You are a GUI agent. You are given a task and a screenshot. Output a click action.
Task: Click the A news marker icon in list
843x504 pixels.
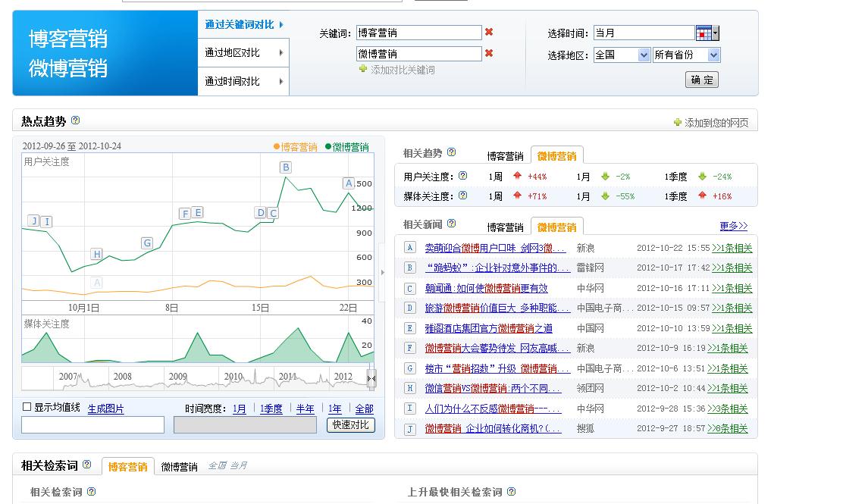pos(409,248)
